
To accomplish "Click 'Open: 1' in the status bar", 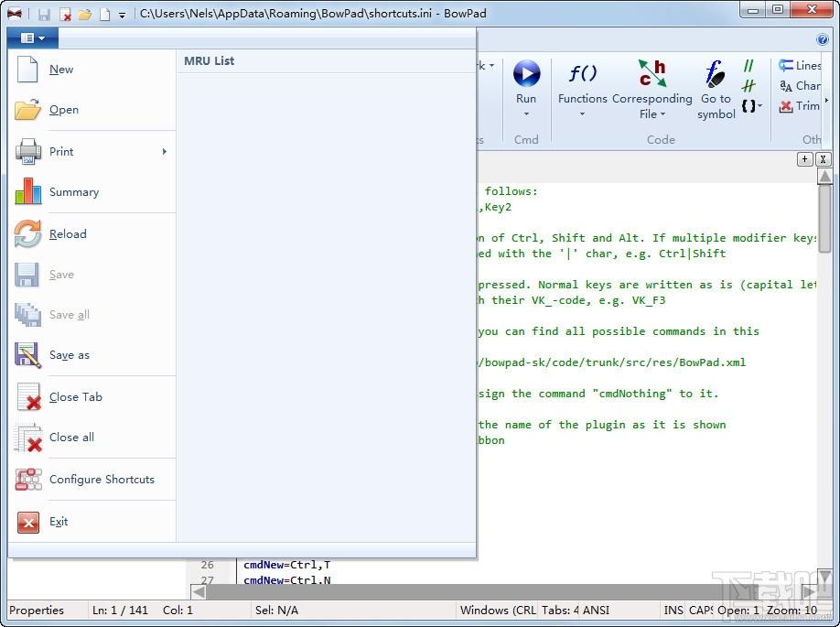I will pos(738,611).
